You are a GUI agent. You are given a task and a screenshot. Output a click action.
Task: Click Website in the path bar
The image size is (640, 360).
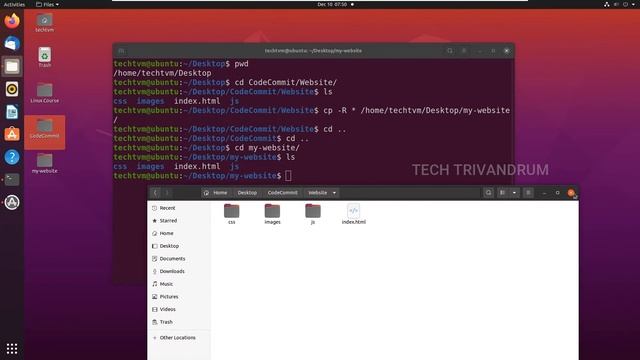pos(318,193)
